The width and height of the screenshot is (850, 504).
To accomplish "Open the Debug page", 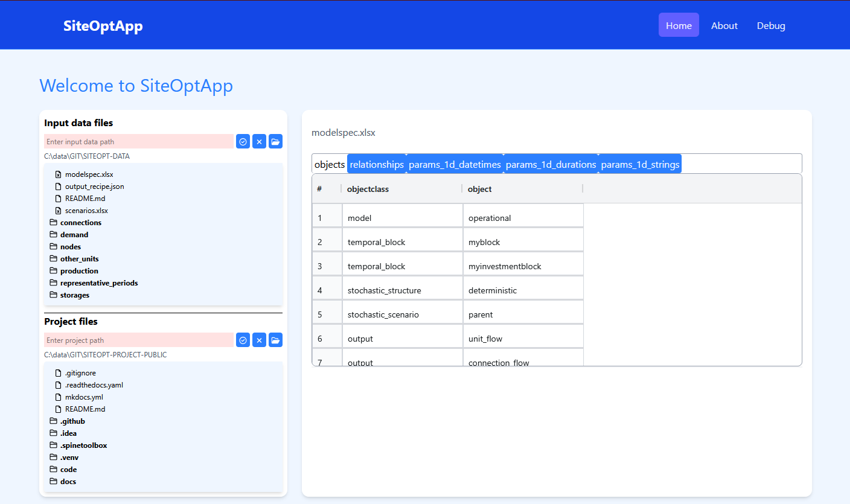I will pyautogui.click(x=771, y=25).
